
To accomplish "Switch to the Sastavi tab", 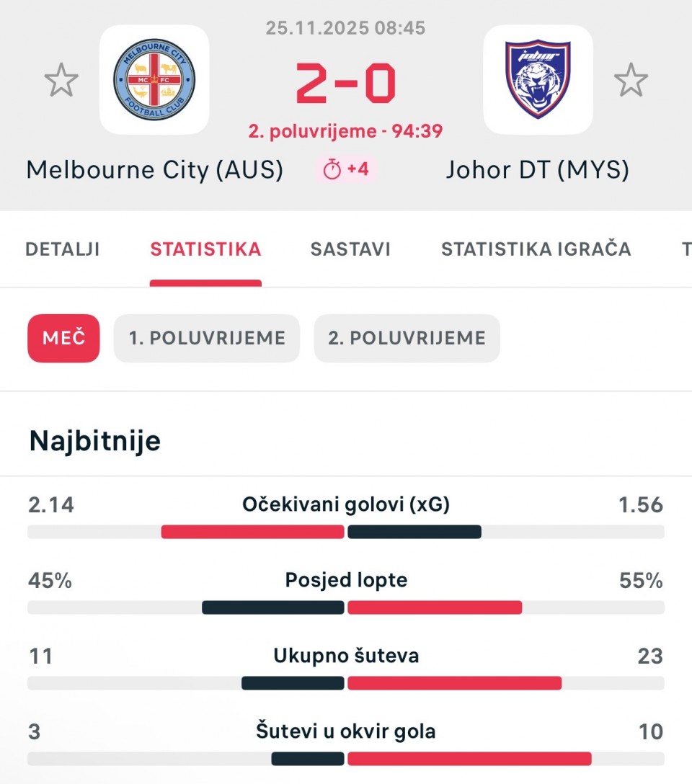I will coord(350,249).
